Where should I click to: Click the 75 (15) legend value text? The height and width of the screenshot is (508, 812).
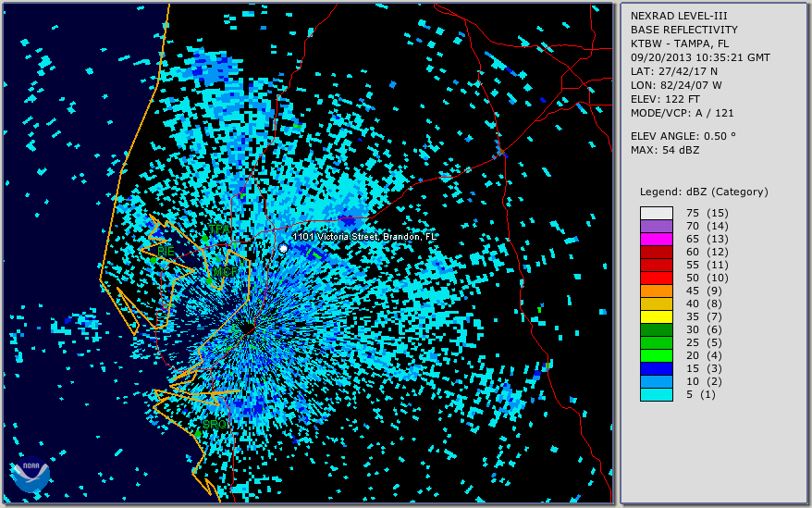pos(707,213)
